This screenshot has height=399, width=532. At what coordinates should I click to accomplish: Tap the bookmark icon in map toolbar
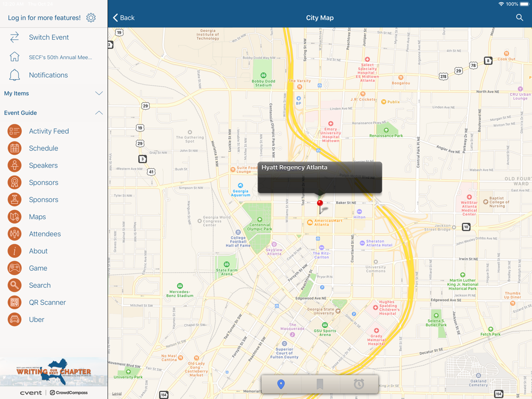320,384
